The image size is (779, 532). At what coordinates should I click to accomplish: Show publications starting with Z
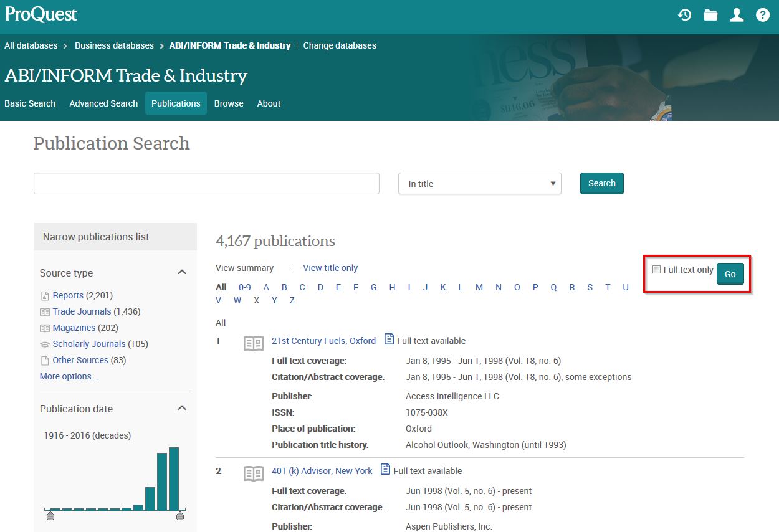click(292, 300)
